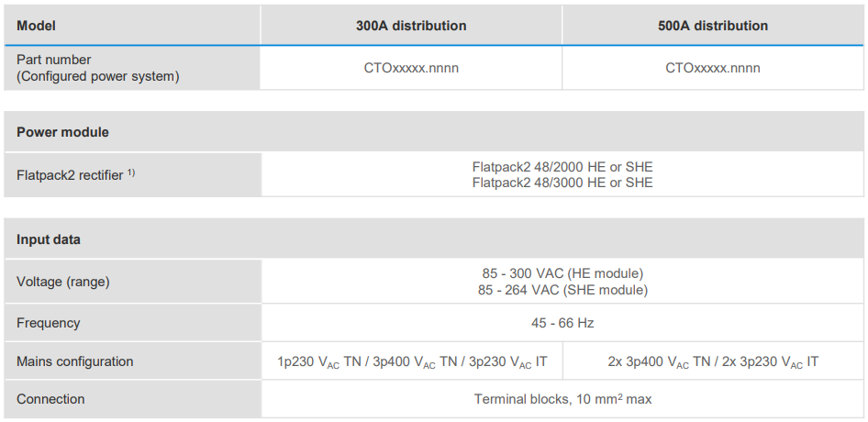868x422 pixels.
Task: Click the CTOxxxxx.nnnn value under 500A distribution
Action: click(713, 68)
